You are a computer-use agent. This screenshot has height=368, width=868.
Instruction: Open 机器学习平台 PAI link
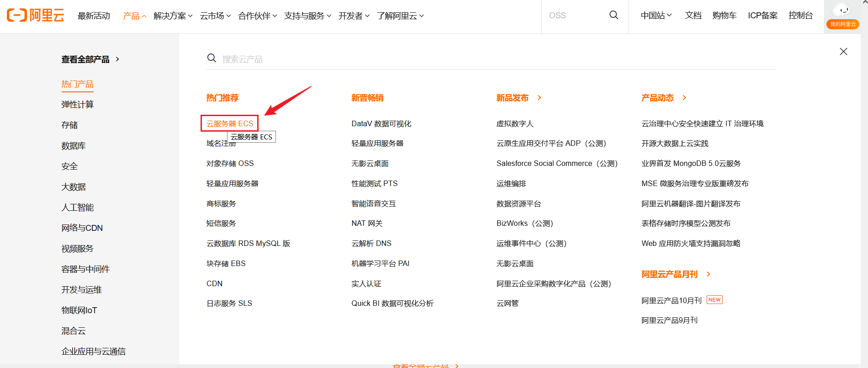tap(380, 263)
